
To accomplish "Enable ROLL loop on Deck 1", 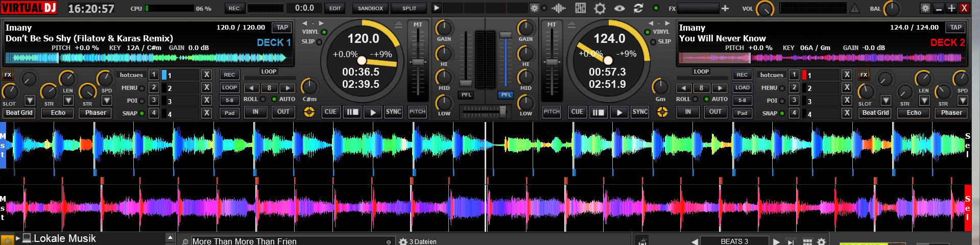I will click(x=262, y=99).
